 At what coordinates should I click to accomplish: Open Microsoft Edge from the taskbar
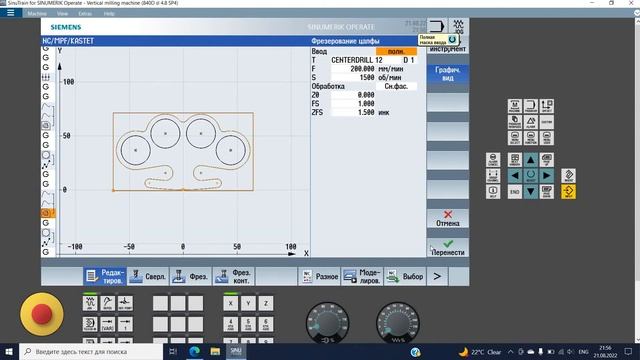(195, 351)
